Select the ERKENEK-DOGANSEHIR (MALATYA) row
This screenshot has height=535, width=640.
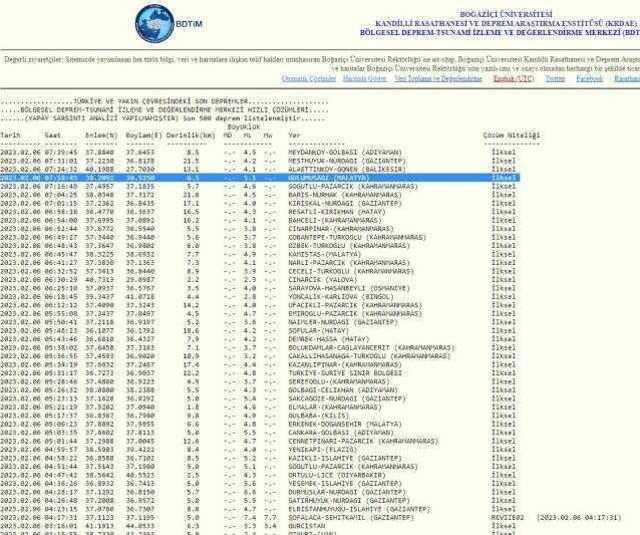click(x=260, y=424)
